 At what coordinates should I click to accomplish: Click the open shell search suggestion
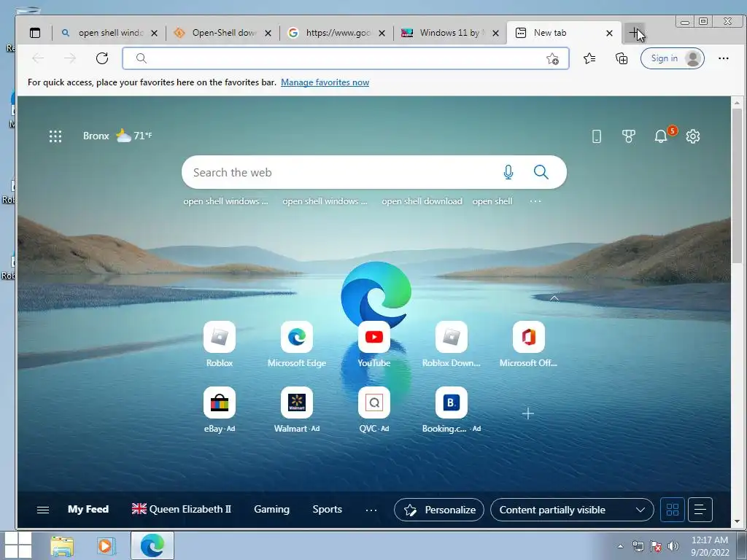click(492, 201)
